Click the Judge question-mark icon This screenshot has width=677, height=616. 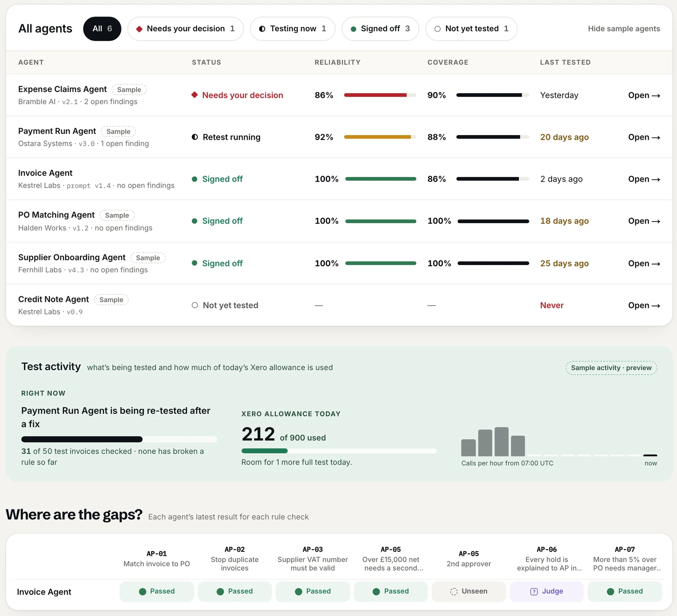534,591
